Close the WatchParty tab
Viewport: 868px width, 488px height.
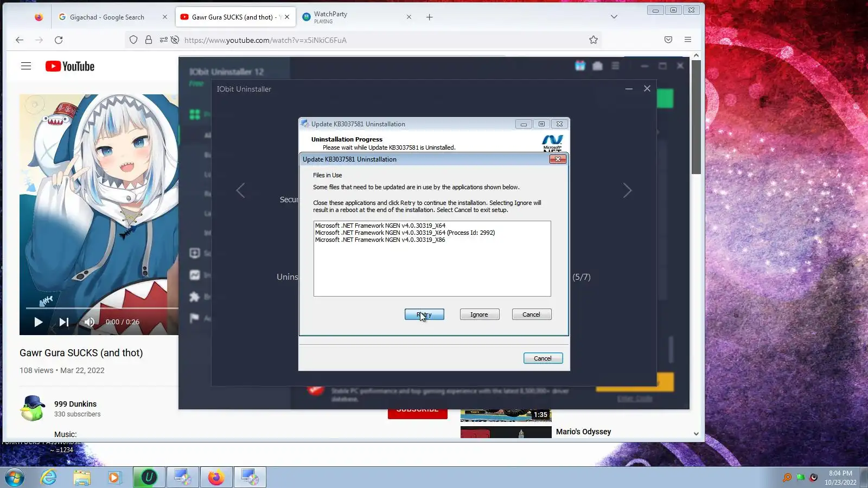tap(409, 17)
